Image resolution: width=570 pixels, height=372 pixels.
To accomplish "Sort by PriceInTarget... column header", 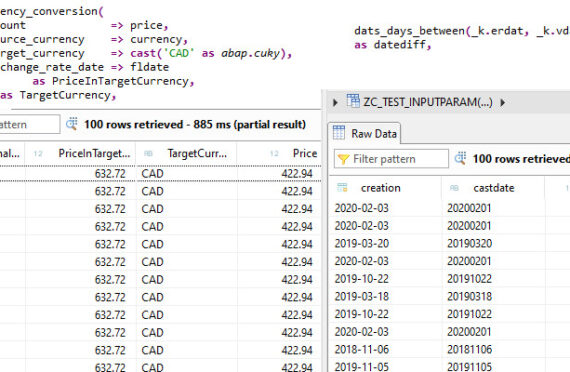I will point(81,153).
